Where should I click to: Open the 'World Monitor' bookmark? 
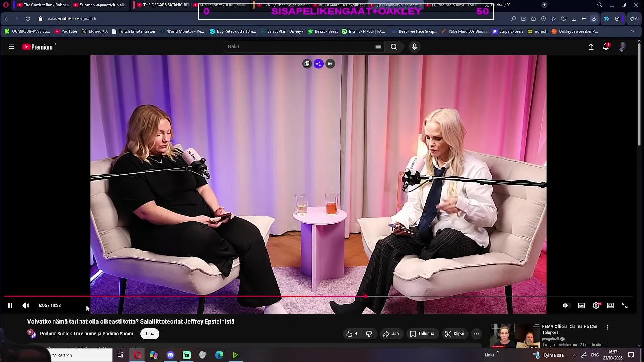tap(182, 31)
